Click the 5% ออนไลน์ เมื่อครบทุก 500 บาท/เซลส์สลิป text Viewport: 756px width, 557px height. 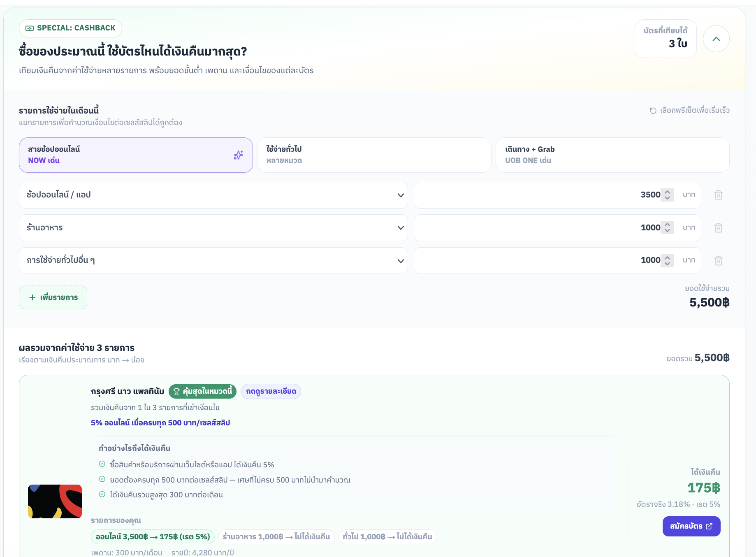(x=160, y=423)
